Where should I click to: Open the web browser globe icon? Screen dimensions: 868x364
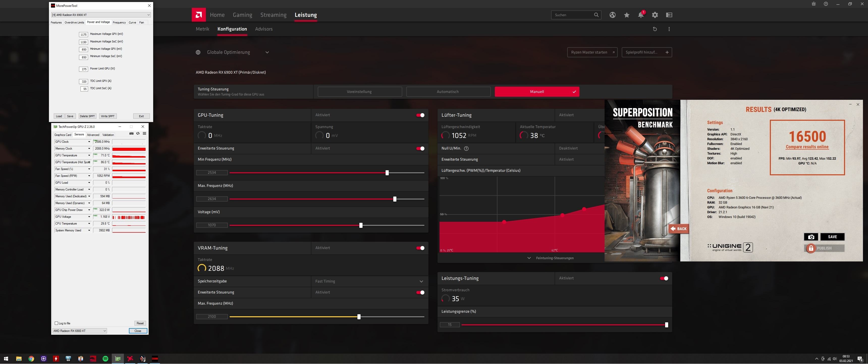[x=613, y=15]
